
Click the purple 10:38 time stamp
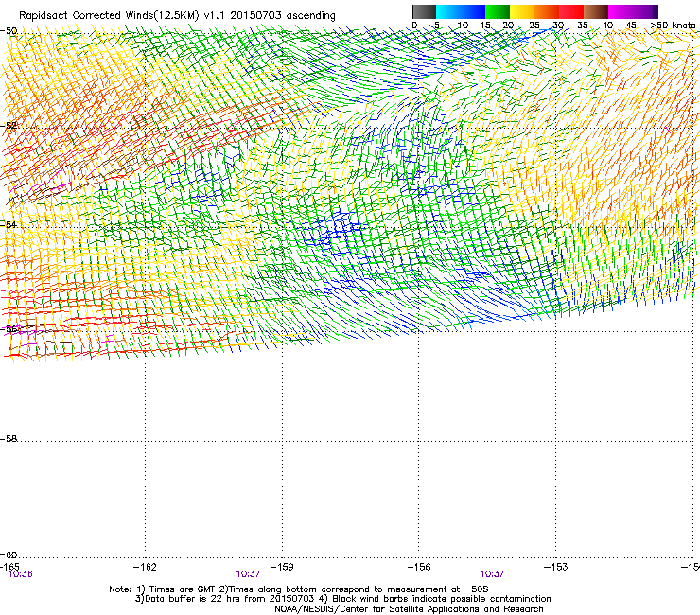[21, 574]
